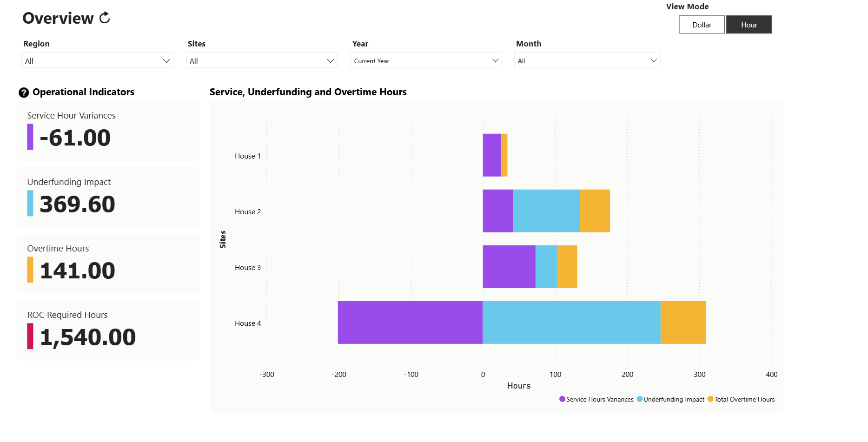Keep Hour view mode selected
Viewport: 868px width, 442px height.
pyautogui.click(x=749, y=25)
